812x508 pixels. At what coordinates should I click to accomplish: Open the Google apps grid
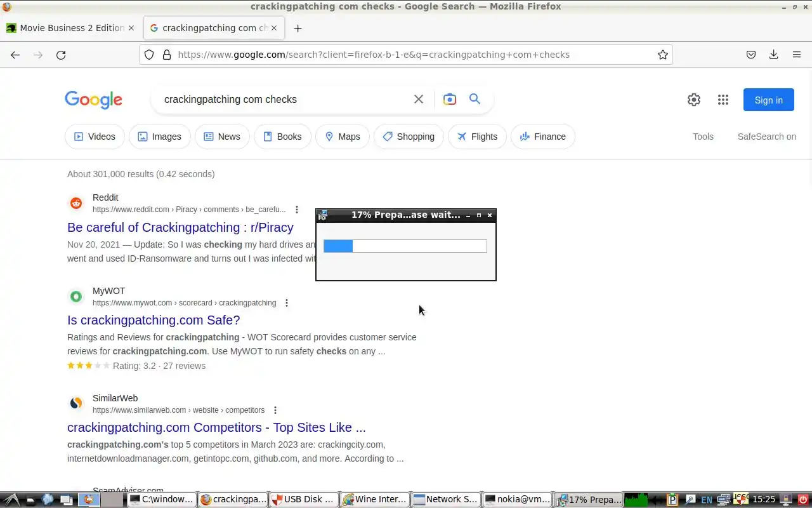[723, 100]
